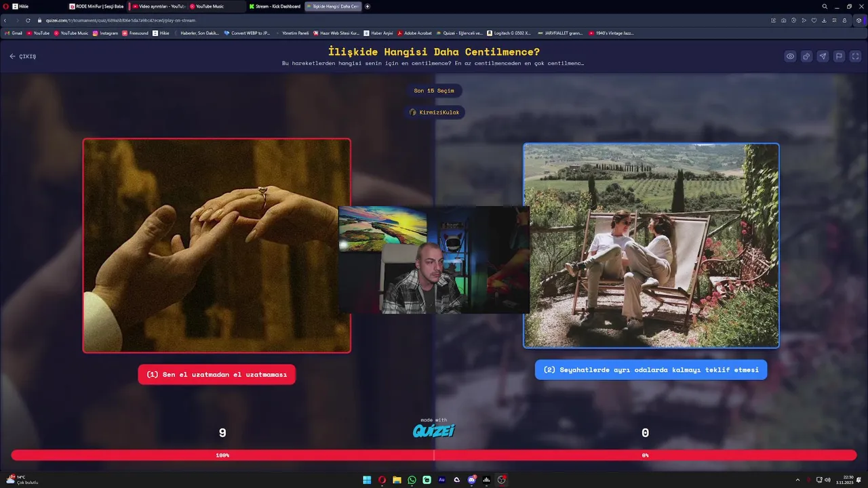Click the 0% portion of vote bar
Viewport: 868px width, 488px height.
645,455
